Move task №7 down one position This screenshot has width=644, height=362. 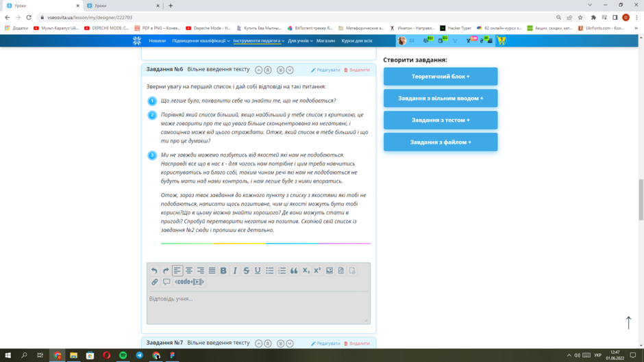coord(290,344)
